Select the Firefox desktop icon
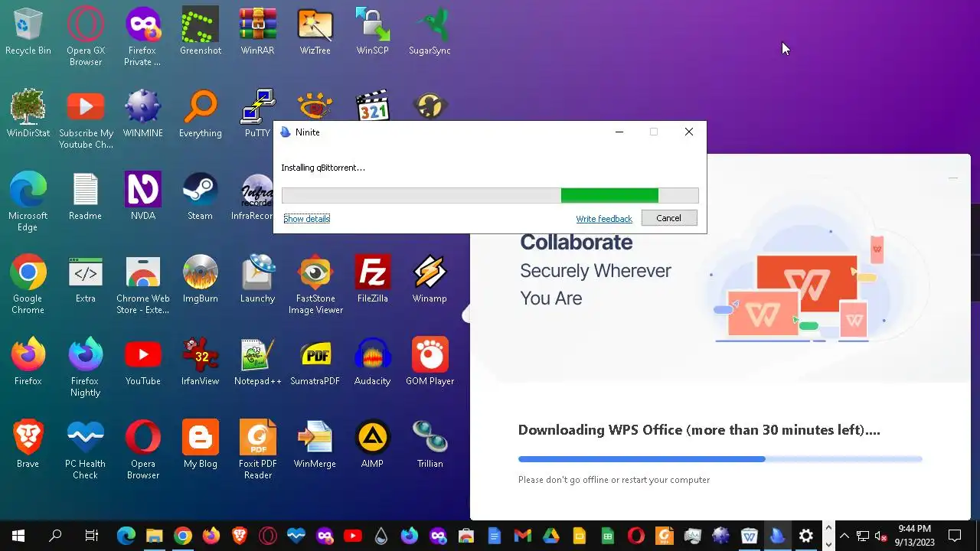Screen dimensions: 980x551 (x=28, y=363)
